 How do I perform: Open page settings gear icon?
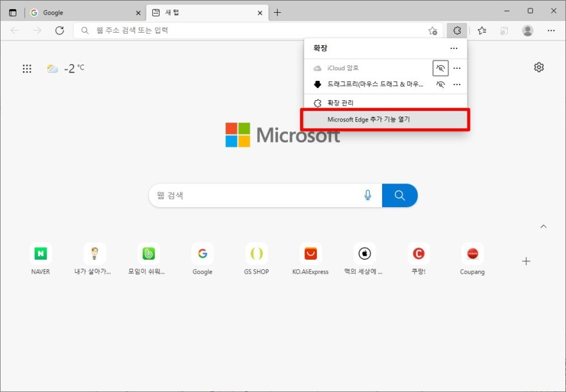click(539, 68)
